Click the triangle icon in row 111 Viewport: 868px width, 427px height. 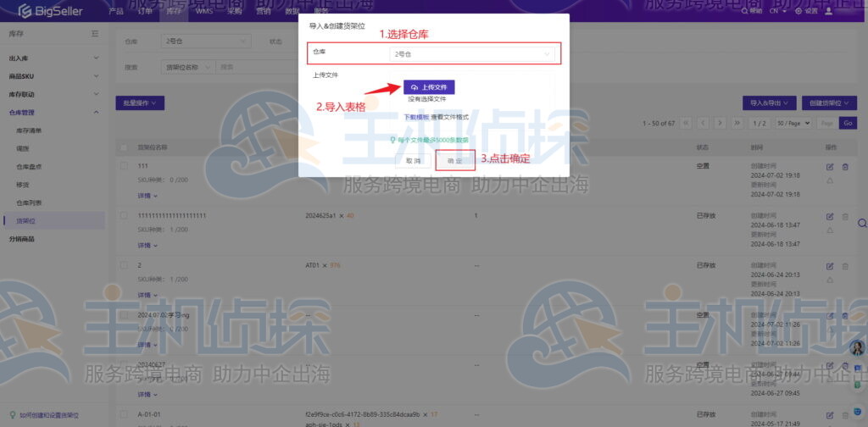click(x=830, y=180)
